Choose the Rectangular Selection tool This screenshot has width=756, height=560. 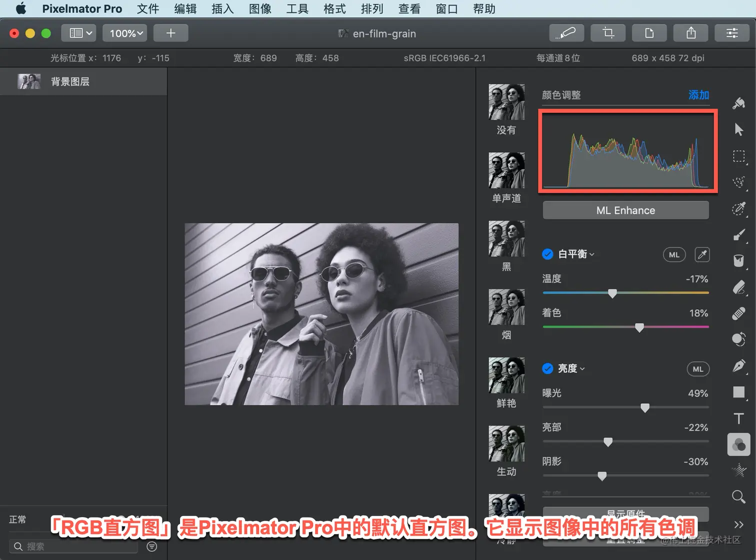point(738,156)
